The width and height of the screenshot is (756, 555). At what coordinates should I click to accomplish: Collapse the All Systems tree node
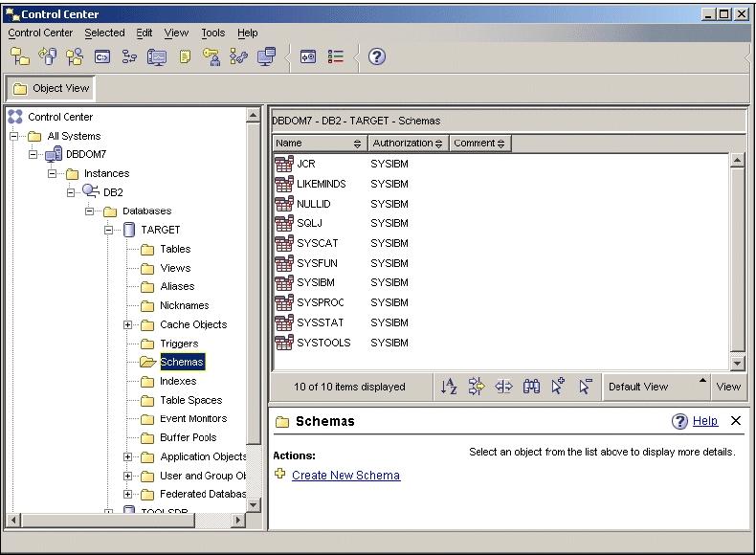tap(14, 136)
